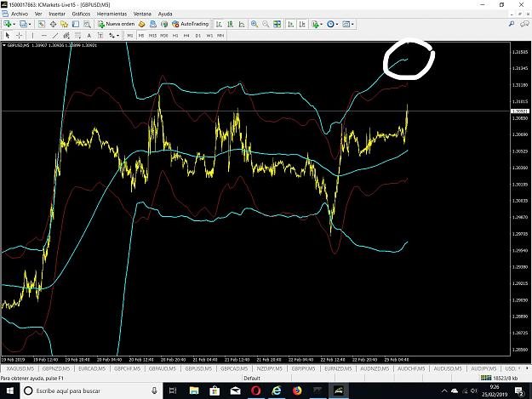Screen dimensions: 532x399
Task: Open the Insertar menu
Action: coord(57,14)
